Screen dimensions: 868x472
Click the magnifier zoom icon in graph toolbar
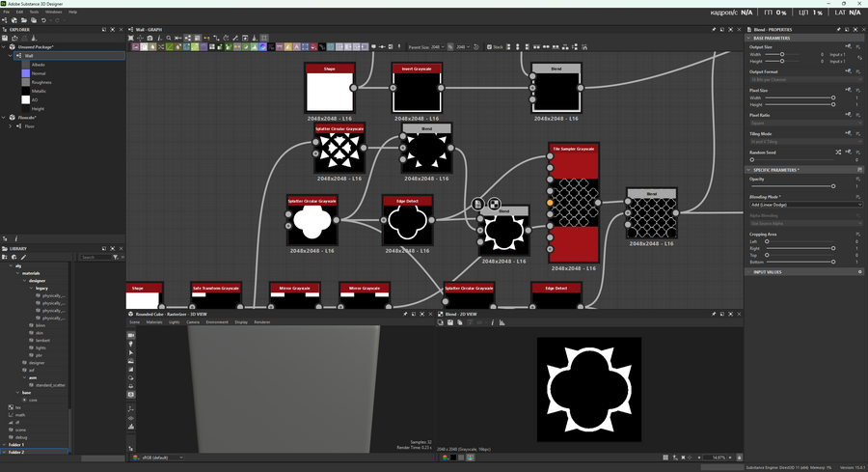click(x=169, y=38)
